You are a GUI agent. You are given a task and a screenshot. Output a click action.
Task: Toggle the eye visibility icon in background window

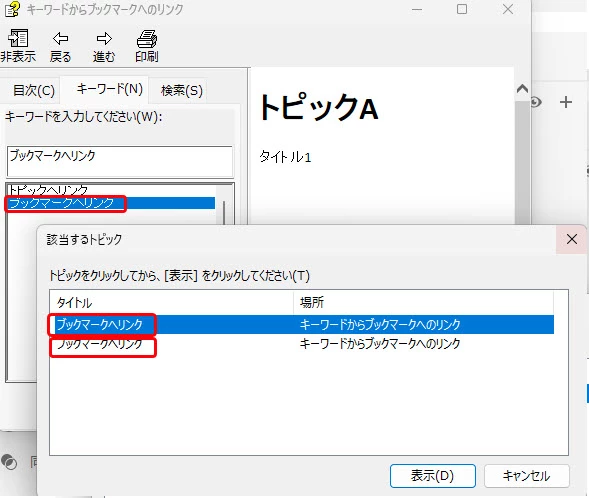point(536,102)
